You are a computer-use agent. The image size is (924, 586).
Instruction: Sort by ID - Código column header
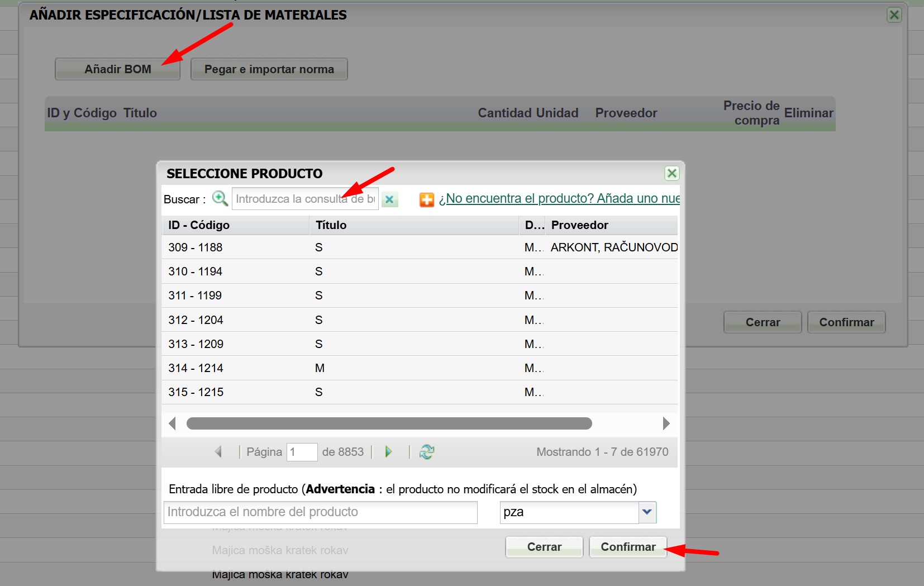point(235,225)
